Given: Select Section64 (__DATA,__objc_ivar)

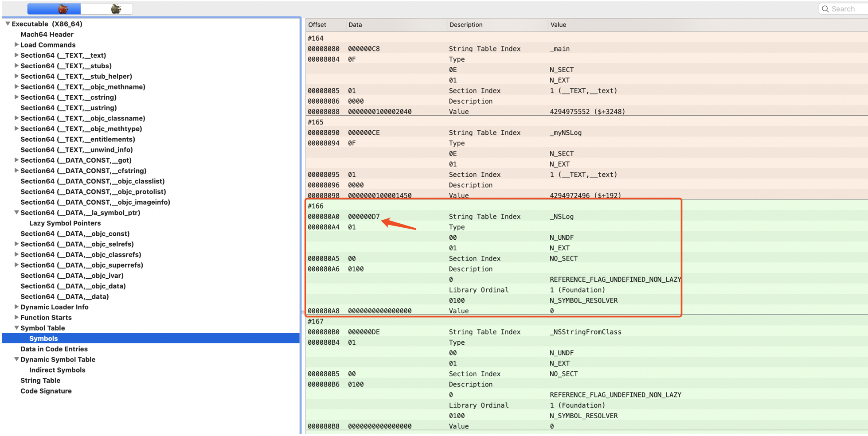Looking at the screenshot, I should point(72,276).
